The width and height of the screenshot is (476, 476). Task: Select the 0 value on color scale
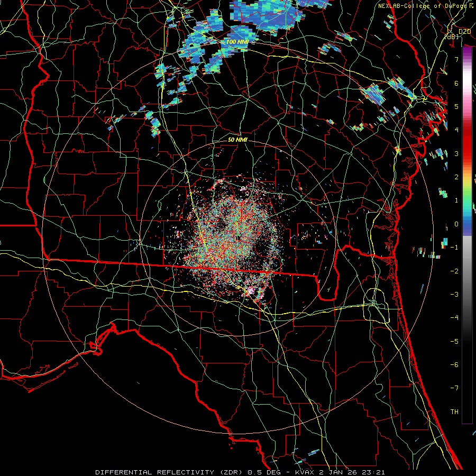(456, 224)
